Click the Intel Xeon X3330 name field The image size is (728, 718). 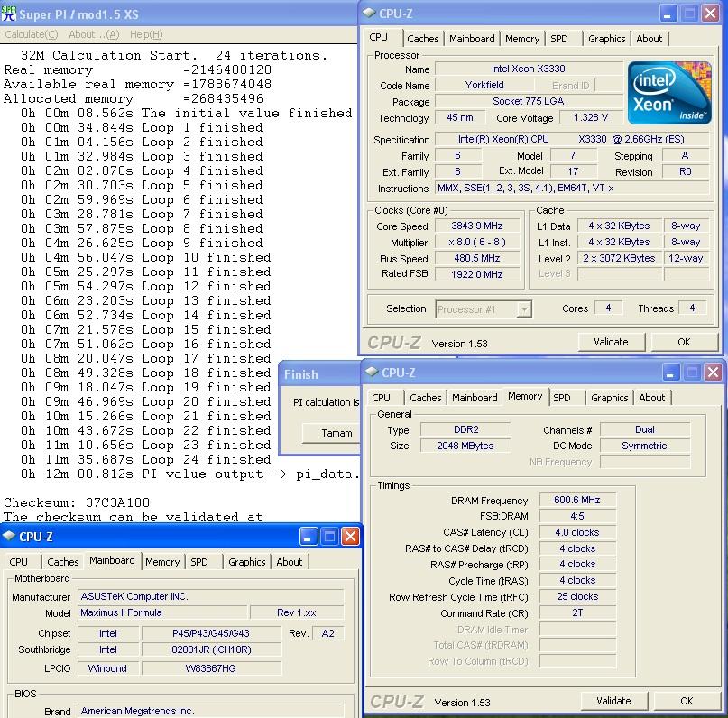click(x=529, y=69)
